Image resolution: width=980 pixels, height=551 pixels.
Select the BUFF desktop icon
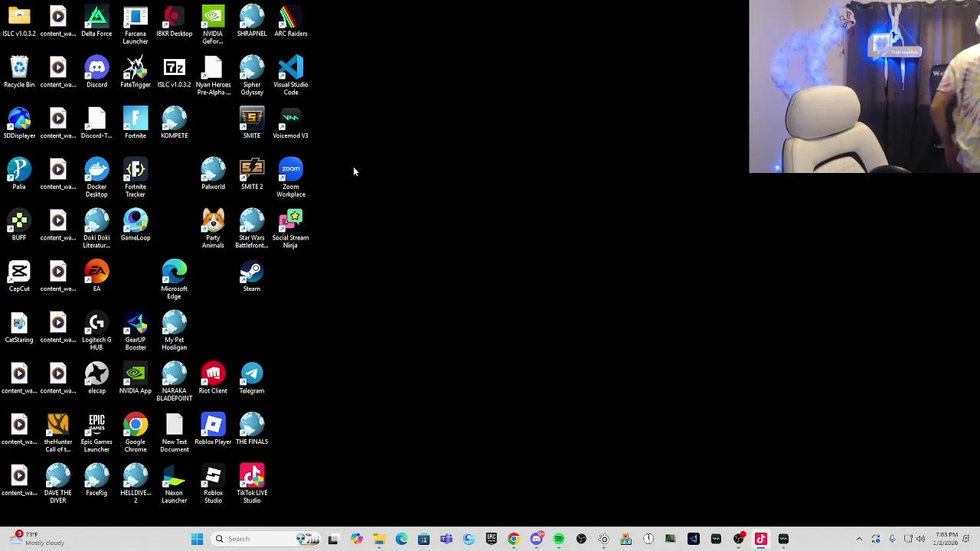tap(19, 226)
